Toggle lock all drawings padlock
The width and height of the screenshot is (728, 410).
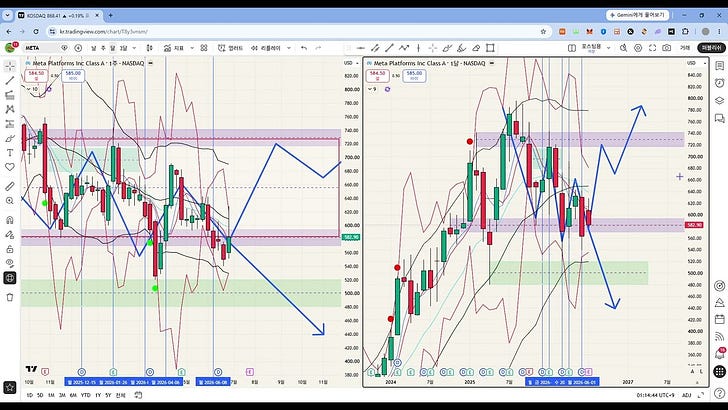pyautogui.click(x=10, y=249)
